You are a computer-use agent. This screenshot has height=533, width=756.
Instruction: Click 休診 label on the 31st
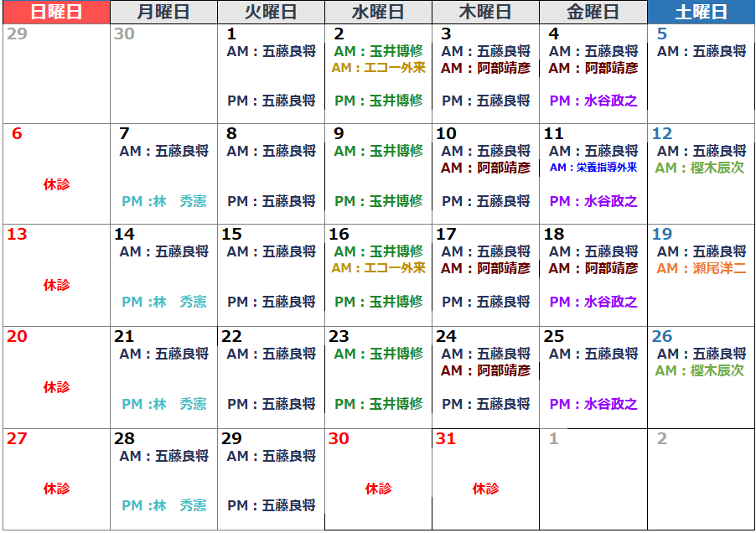pos(485,489)
